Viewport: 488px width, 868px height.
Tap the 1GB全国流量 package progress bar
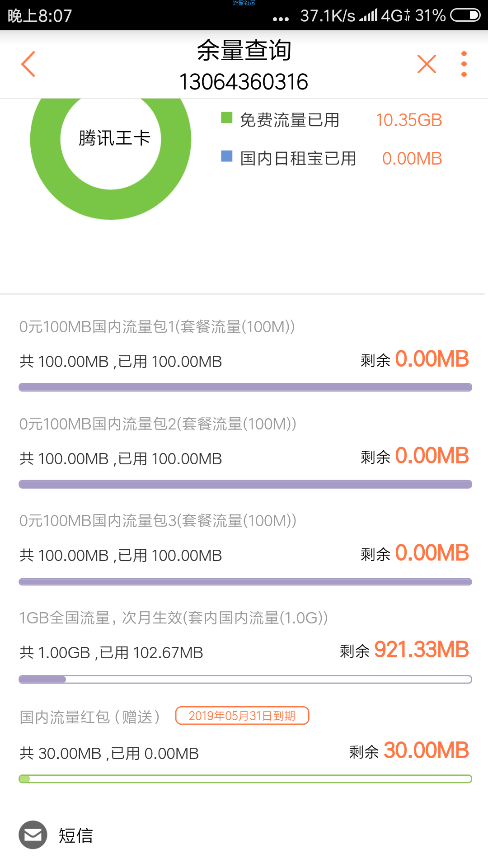[245, 679]
